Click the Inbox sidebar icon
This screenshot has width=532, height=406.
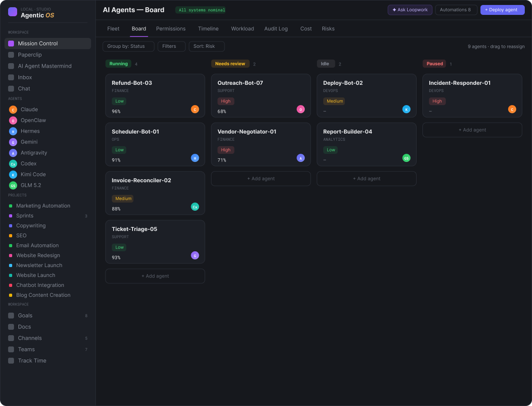(11, 77)
